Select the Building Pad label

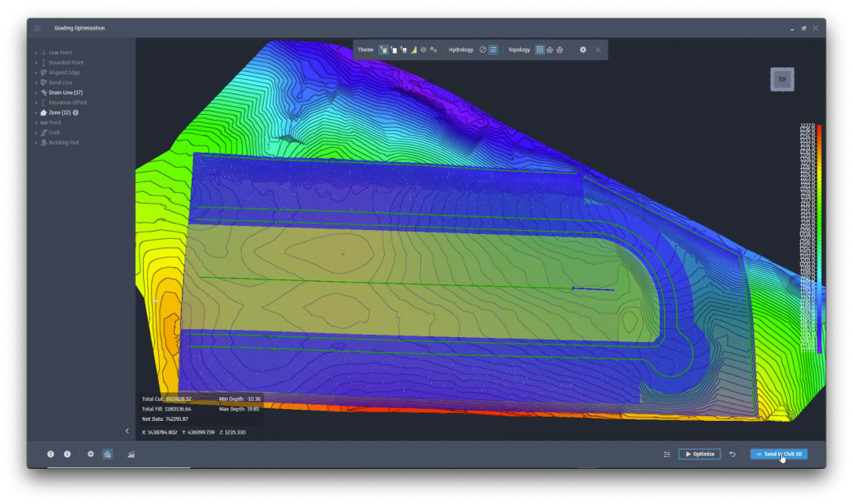point(64,143)
